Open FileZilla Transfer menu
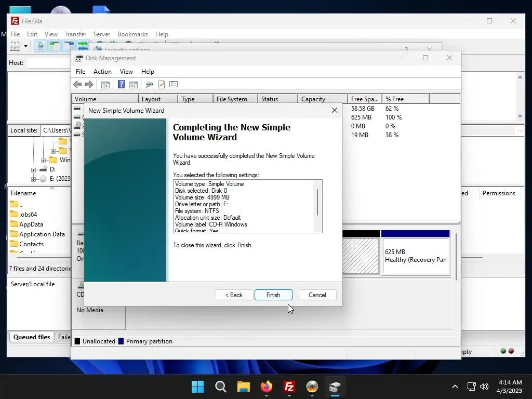 [x=76, y=34]
